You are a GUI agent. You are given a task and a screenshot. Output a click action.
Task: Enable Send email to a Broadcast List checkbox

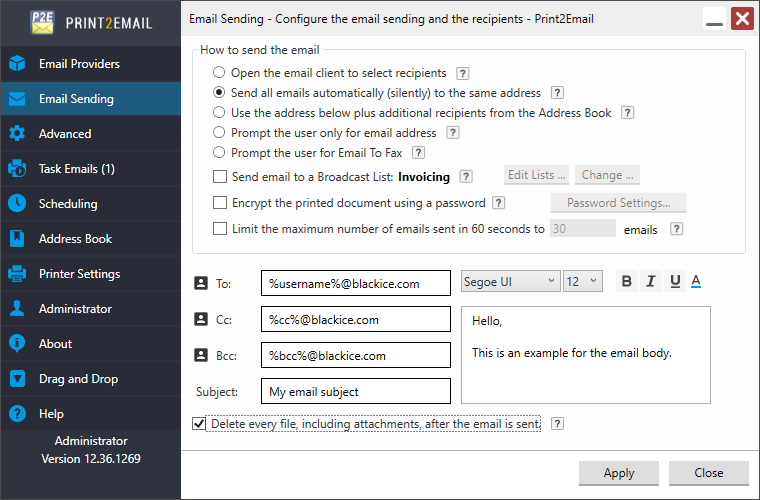220,176
